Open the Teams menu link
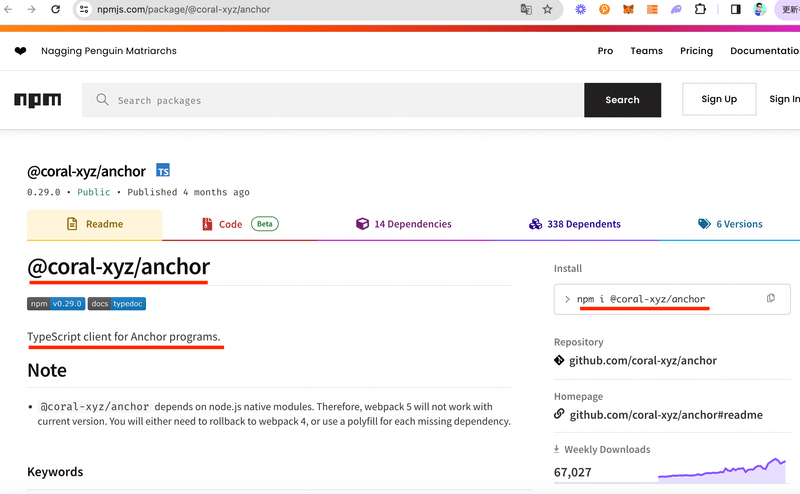The height and width of the screenshot is (494, 800). coord(646,51)
